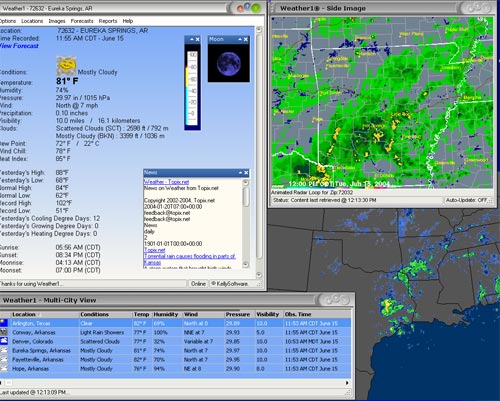The height and width of the screenshot is (401, 500).
Task: Sort Multi-City View by Temp column
Action: coord(142,314)
